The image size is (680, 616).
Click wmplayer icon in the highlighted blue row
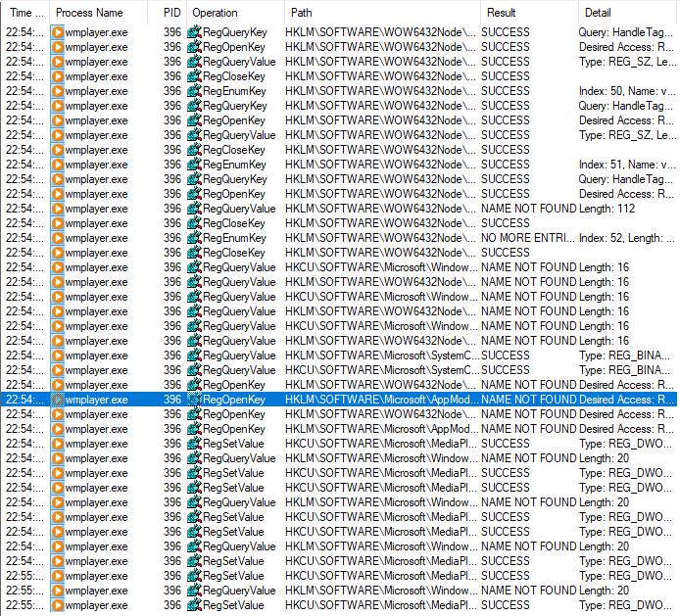pyautogui.click(x=57, y=400)
